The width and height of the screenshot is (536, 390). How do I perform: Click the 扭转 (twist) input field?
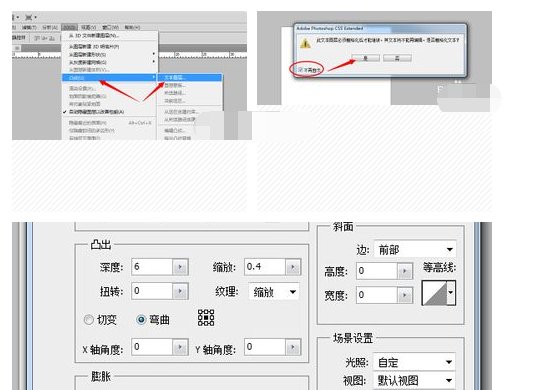(x=152, y=291)
